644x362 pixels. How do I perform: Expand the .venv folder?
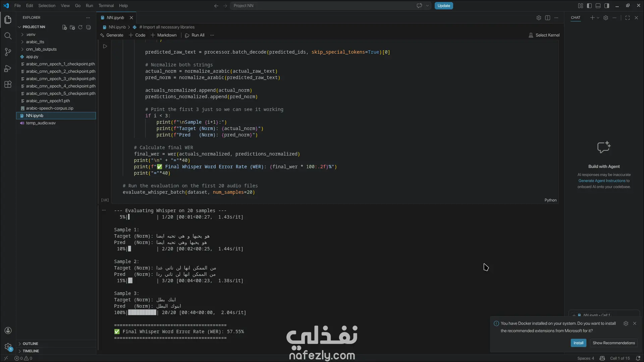(x=56, y=35)
